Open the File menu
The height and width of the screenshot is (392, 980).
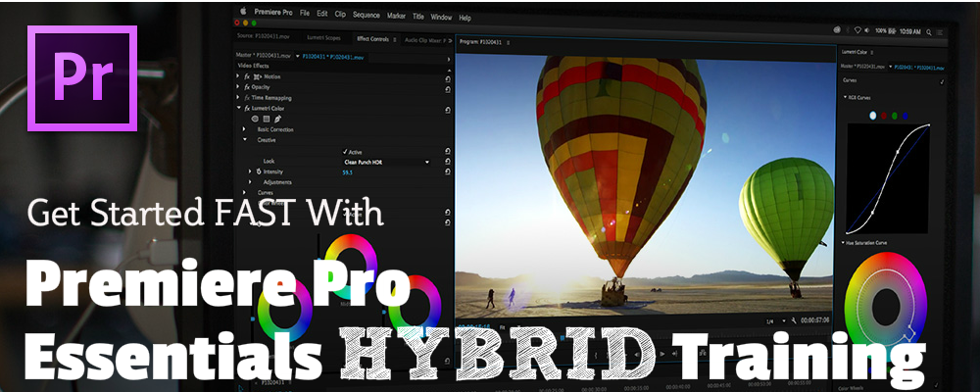(305, 13)
